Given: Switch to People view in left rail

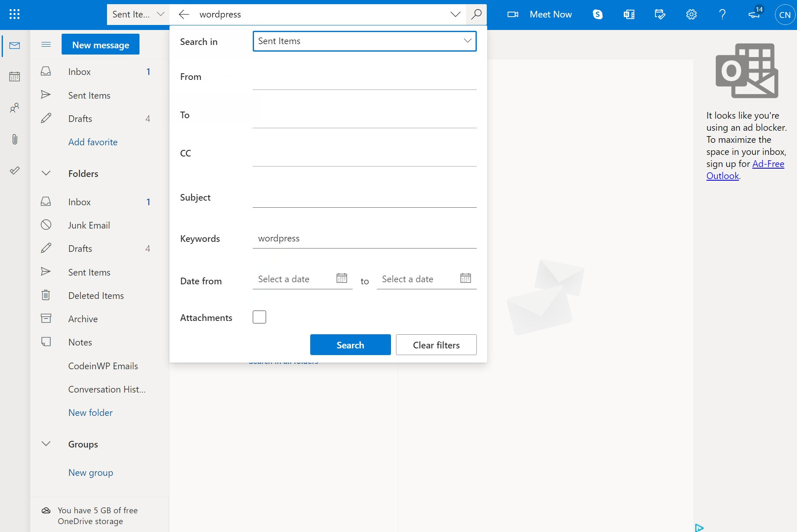Looking at the screenshot, I should pos(15,107).
